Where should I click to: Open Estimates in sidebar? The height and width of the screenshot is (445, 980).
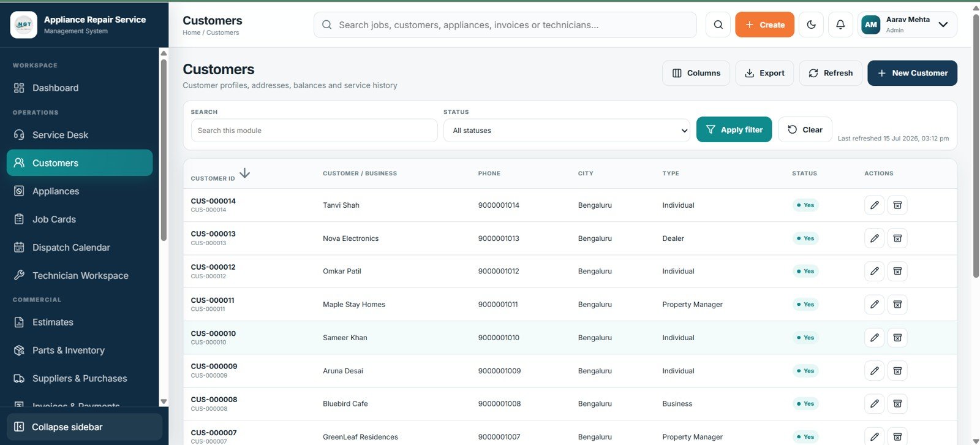(x=80, y=322)
